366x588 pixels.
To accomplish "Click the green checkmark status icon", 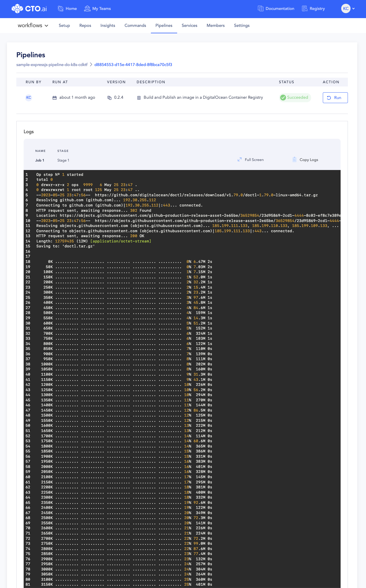I will [283, 98].
